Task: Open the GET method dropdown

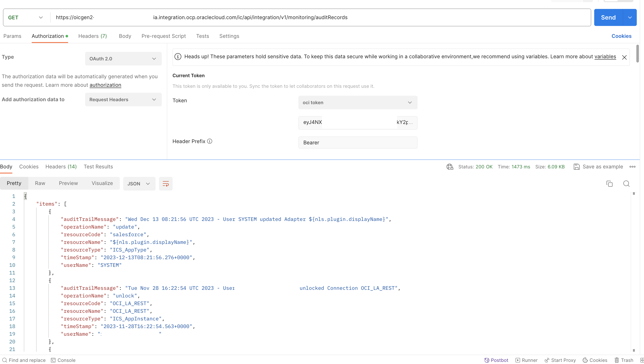Action: (x=41, y=17)
